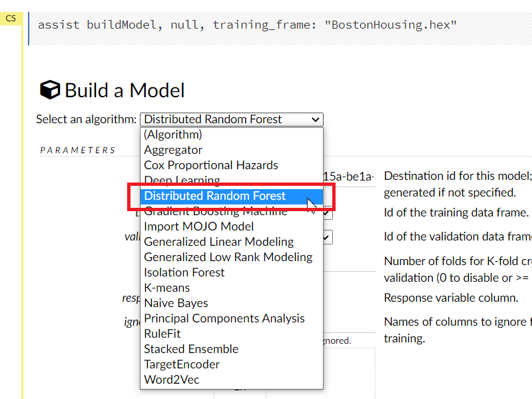Viewport: 532px width, 399px height.
Task: Choose Naive Bayes algorithm
Action: 176,303
